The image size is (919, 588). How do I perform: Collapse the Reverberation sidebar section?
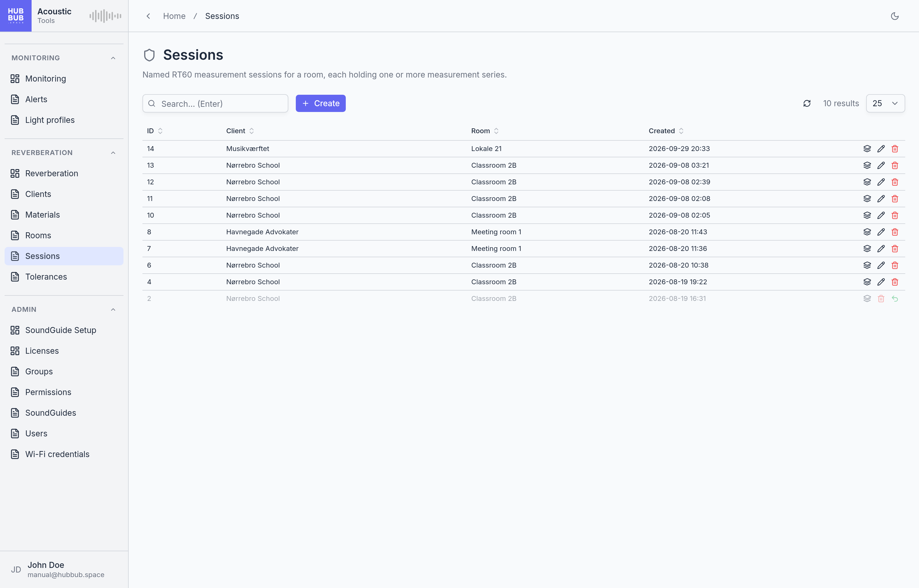113,153
